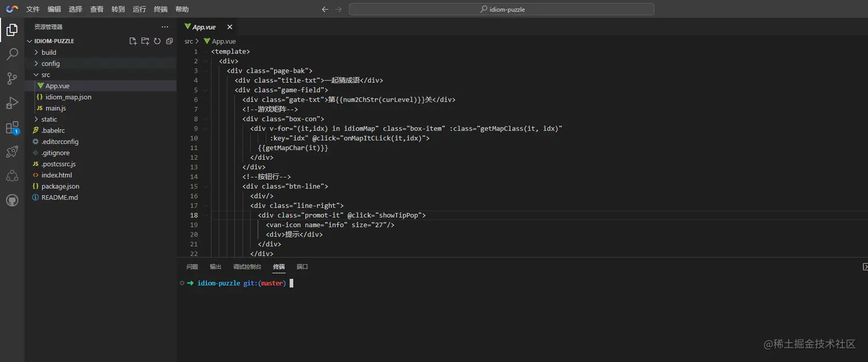Open the Search view in activity bar
The image size is (868, 362).
coord(11,55)
